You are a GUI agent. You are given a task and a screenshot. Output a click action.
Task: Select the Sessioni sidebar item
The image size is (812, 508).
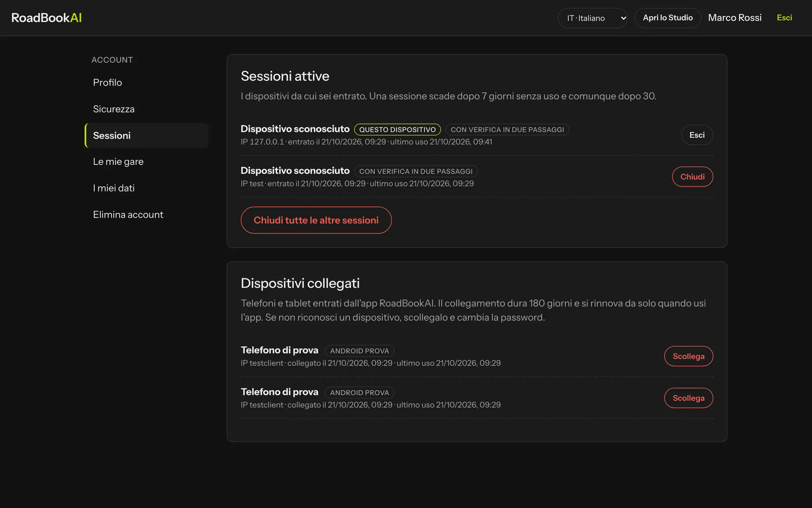coord(147,135)
